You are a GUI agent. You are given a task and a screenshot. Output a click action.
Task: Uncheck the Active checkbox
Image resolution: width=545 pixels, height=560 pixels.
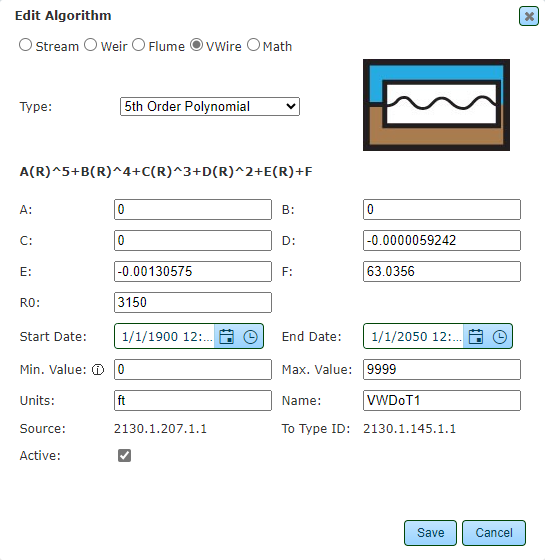point(124,456)
